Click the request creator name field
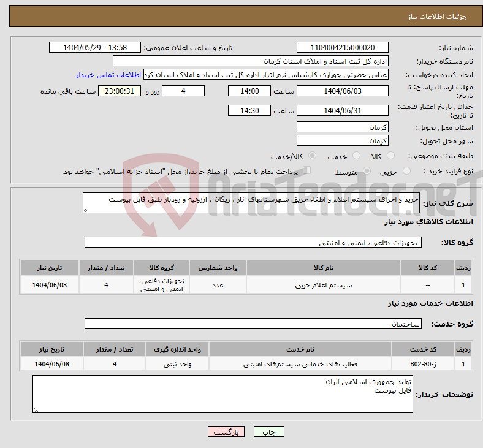The image size is (483, 448). [x=266, y=75]
